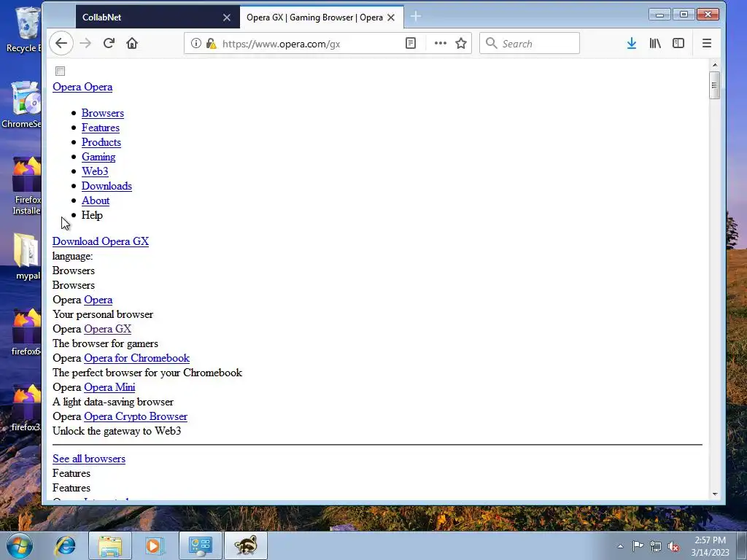Click 'Unlock the gateway to Web3' text

click(x=117, y=431)
